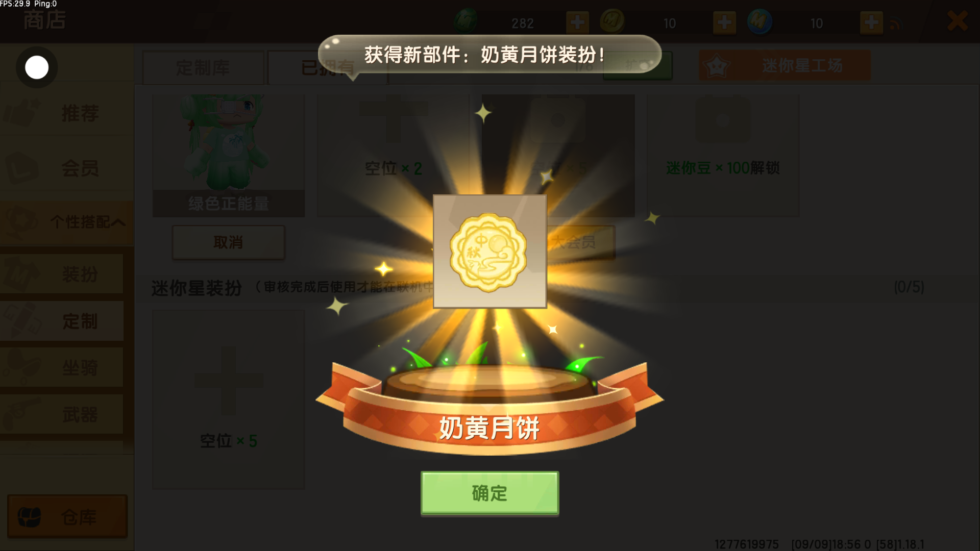Click the 奶黄月饼 mooncake item thumbnail
This screenshot has height=551, width=980.
click(490, 252)
